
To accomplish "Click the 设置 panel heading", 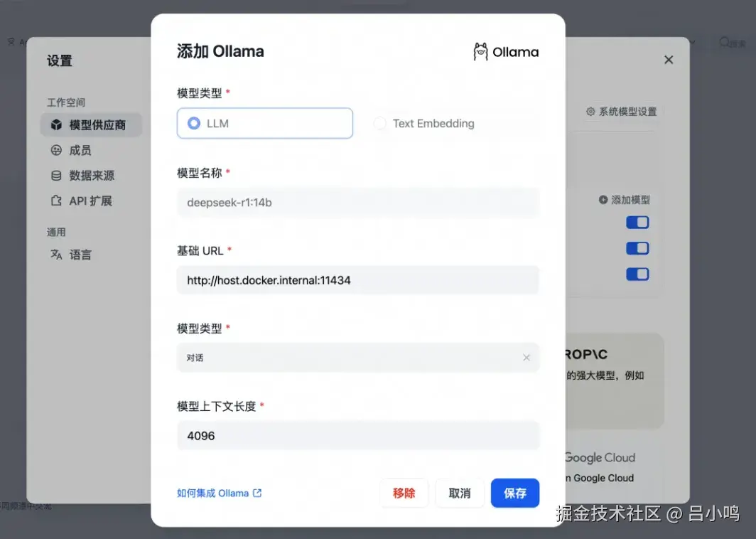I will pos(59,61).
